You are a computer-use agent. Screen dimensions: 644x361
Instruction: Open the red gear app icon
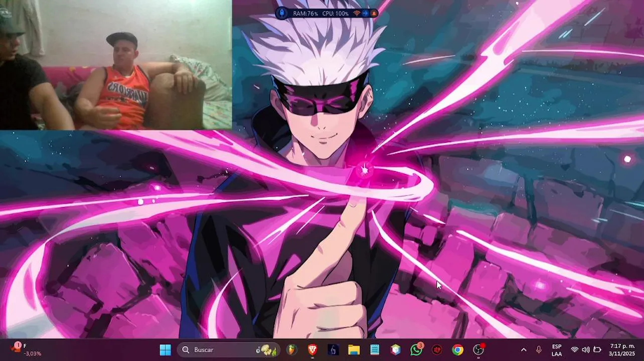point(437,349)
